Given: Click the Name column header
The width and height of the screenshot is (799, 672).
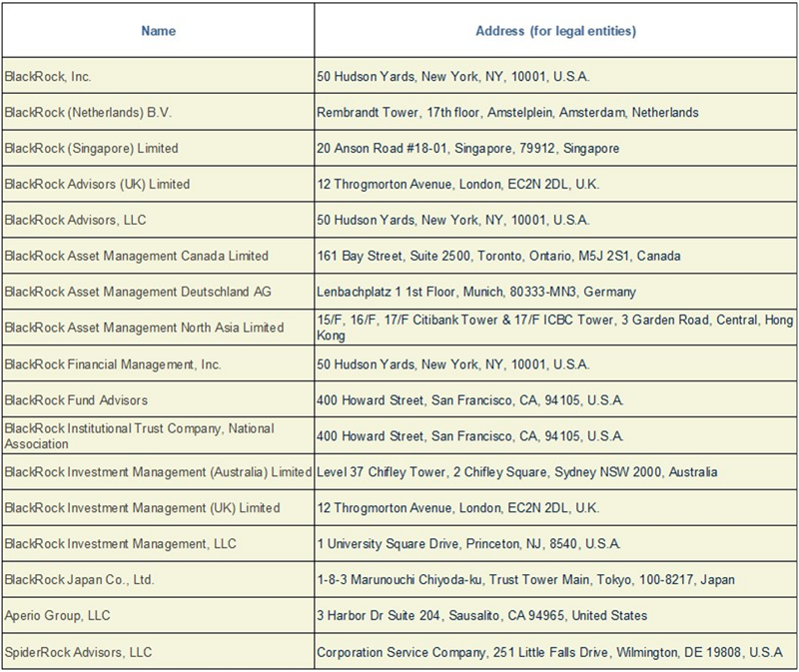Looking at the screenshot, I should click(158, 31).
